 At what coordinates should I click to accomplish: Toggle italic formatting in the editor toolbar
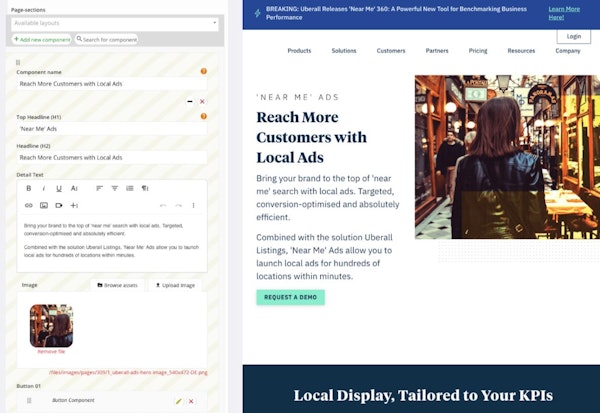pyautogui.click(x=44, y=188)
